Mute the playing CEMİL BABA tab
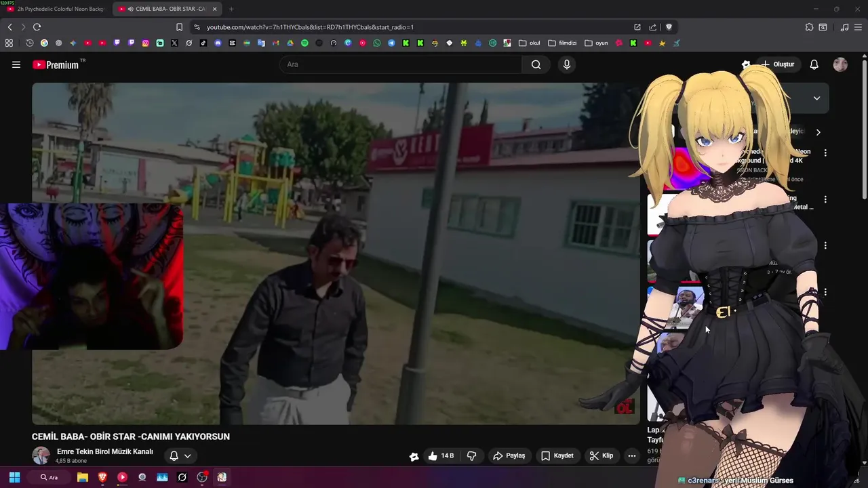This screenshot has width=868, height=488. point(130,9)
